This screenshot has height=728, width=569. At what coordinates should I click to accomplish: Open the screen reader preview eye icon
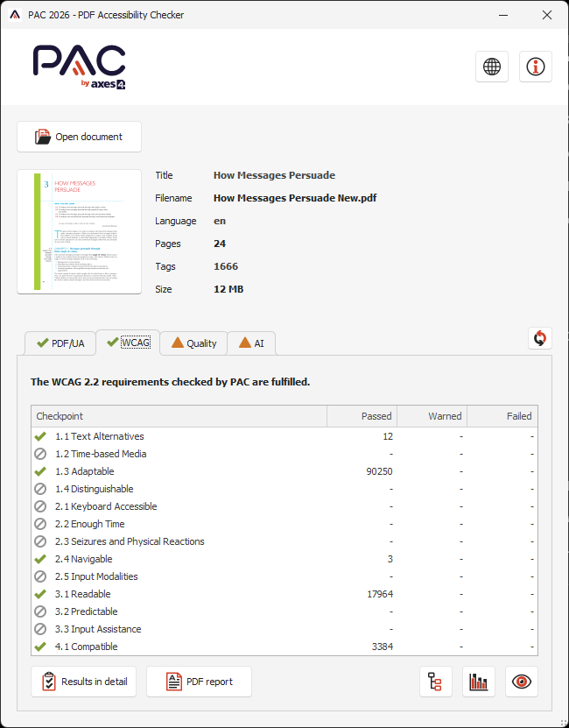coord(522,682)
